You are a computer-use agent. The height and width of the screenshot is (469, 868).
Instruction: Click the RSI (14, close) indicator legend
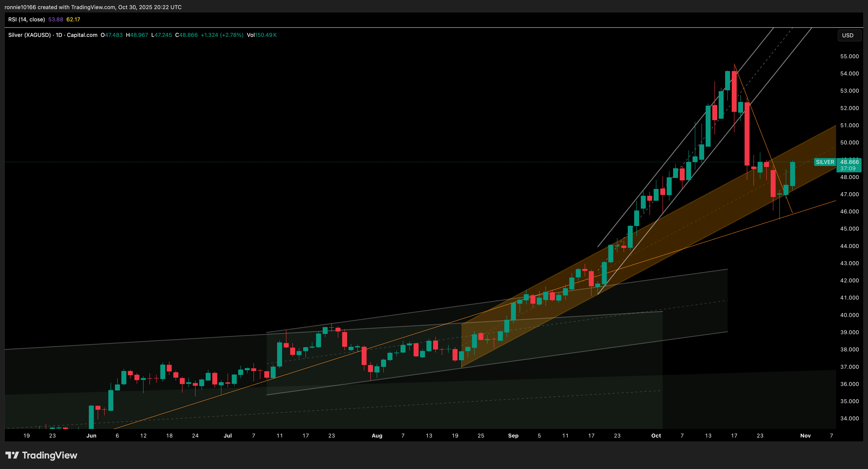point(26,19)
